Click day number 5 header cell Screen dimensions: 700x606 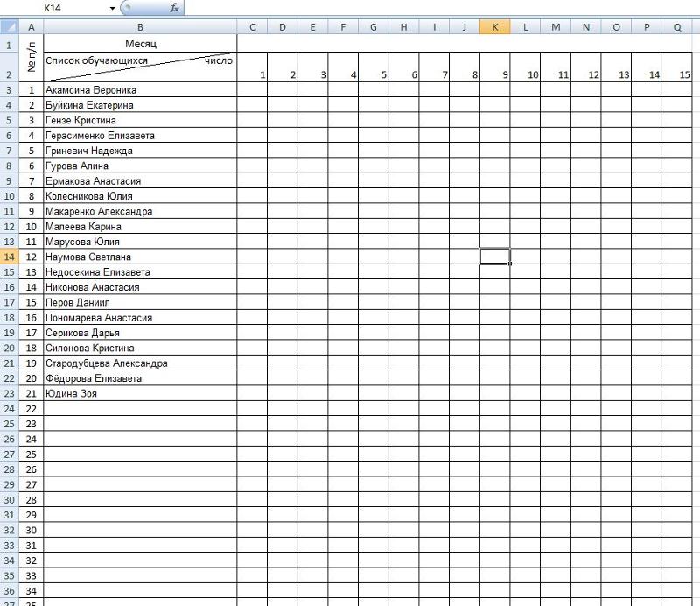click(374, 67)
